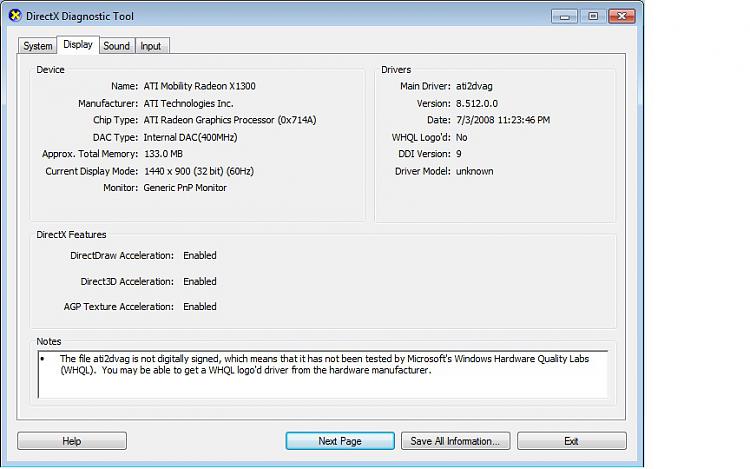
Task: Click the 'Drivers' group label
Action: [x=396, y=70]
